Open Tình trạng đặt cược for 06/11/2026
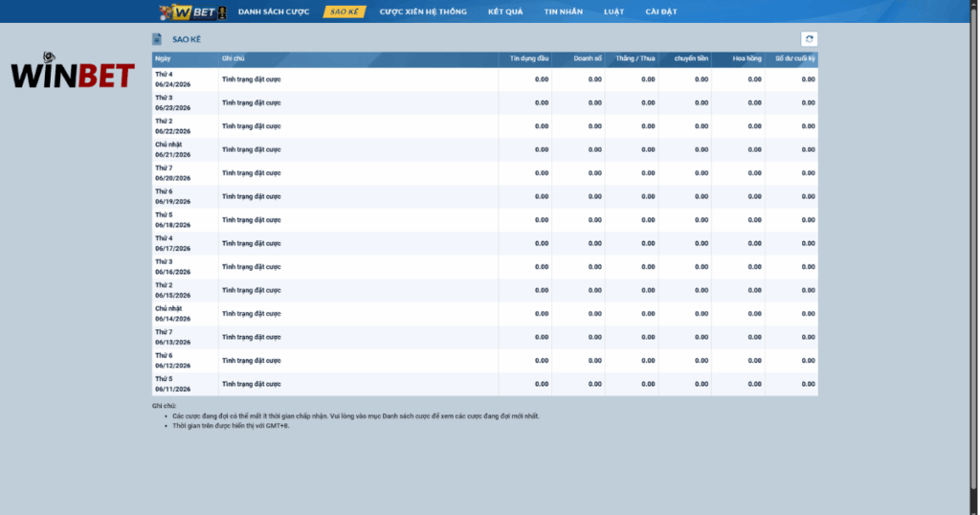 [x=252, y=385]
